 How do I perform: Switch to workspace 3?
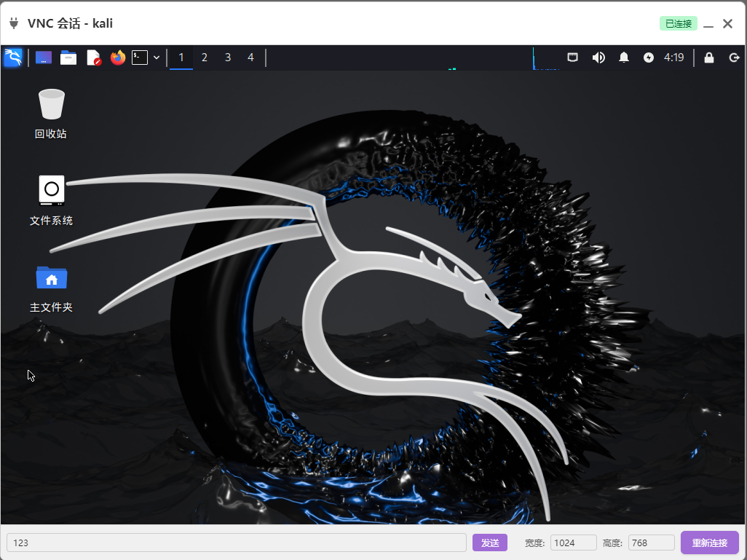point(228,58)
